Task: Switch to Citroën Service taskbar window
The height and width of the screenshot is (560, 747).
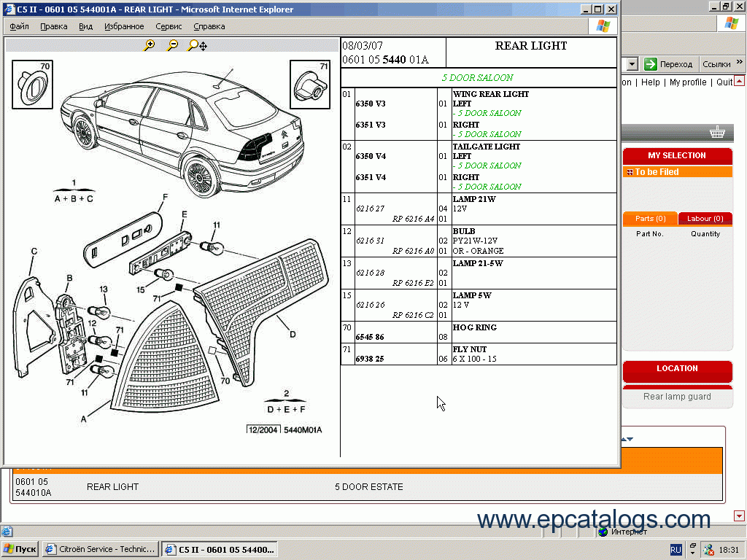Action: pos(101,549)
